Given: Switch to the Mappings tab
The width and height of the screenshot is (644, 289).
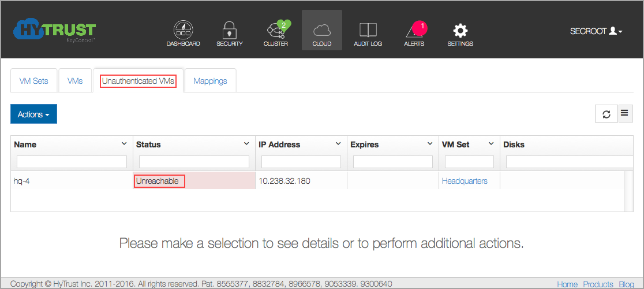Looking at the screenshot, I should point(210,81).
